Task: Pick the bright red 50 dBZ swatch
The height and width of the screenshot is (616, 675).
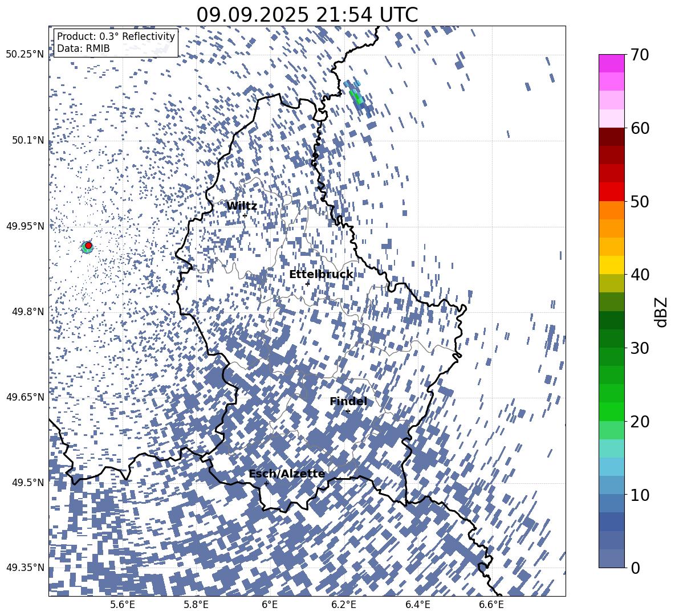Action: click(x=611, y=192)
